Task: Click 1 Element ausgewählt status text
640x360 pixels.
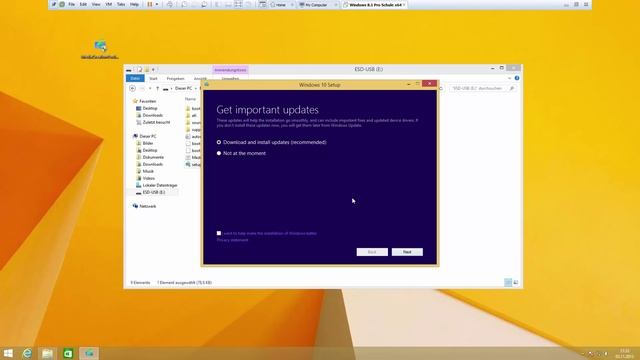Action: pos(184,282)
